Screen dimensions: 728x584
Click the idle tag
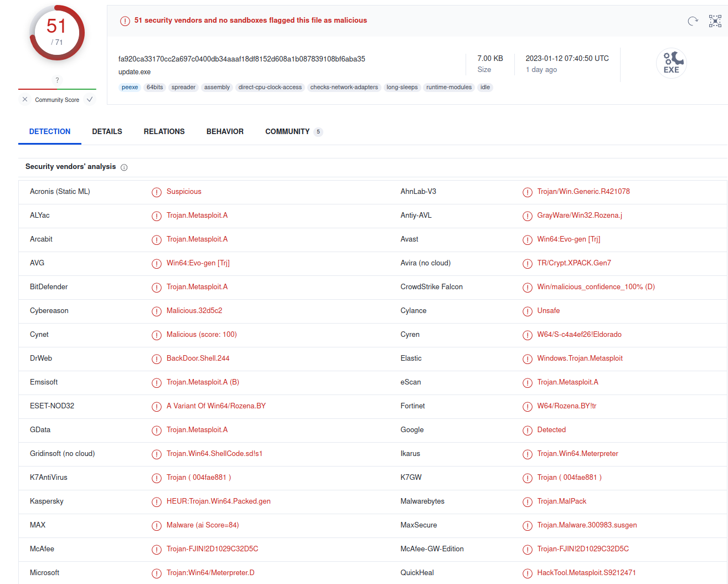click(x=486, y=88)
